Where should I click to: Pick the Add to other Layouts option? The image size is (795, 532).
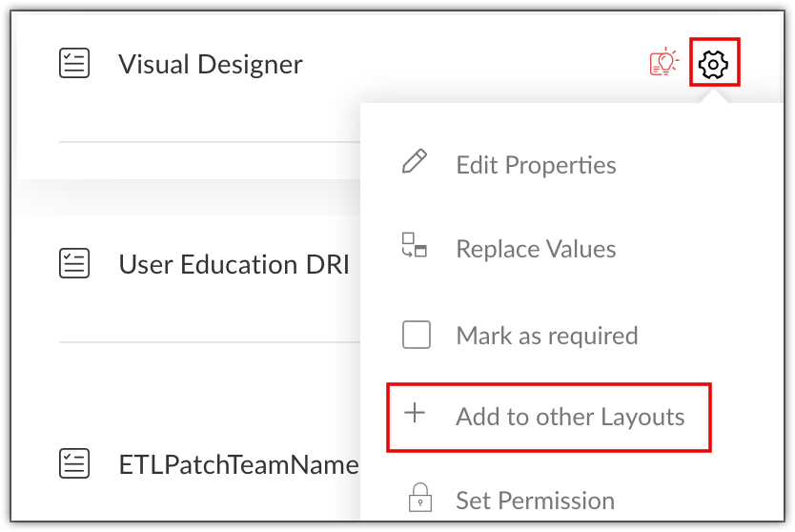(x=570, y=417)
